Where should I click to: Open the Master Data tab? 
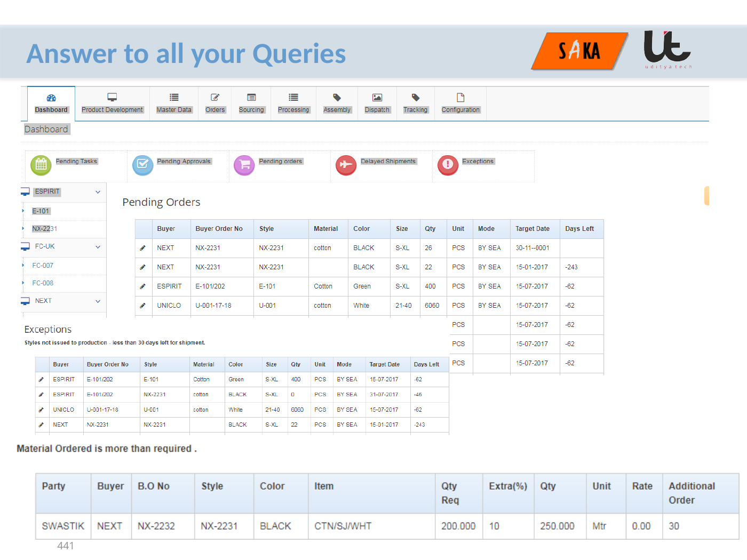tap(174, 103)
